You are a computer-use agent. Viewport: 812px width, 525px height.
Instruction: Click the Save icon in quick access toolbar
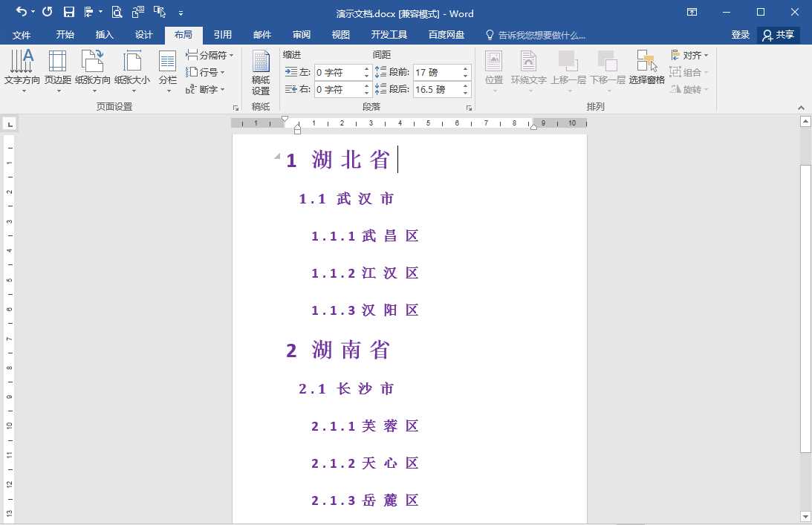(x=69, y=11)
